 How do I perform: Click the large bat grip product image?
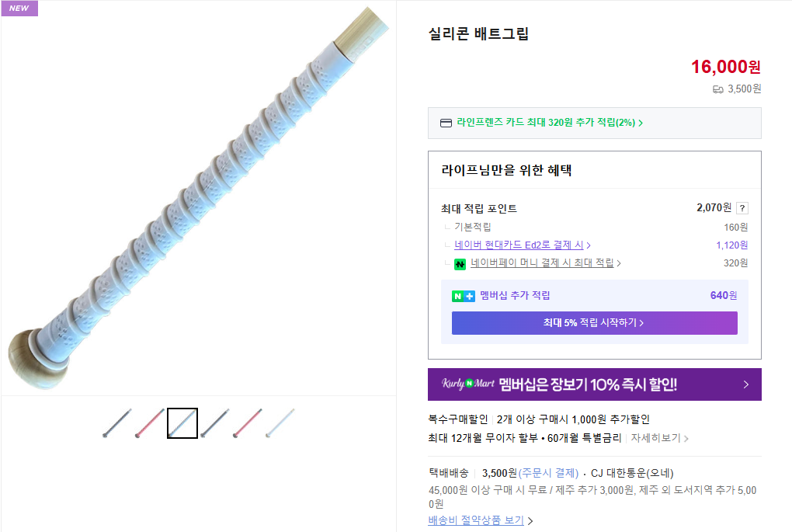click(x=198, y=198)
